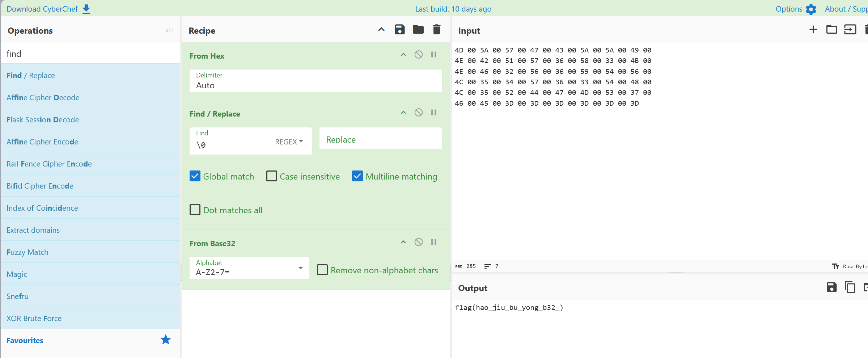The height and width of the screenshot is (358, 868).
Task: Open the REGEX find type dropdown
Action: (289, 142)
